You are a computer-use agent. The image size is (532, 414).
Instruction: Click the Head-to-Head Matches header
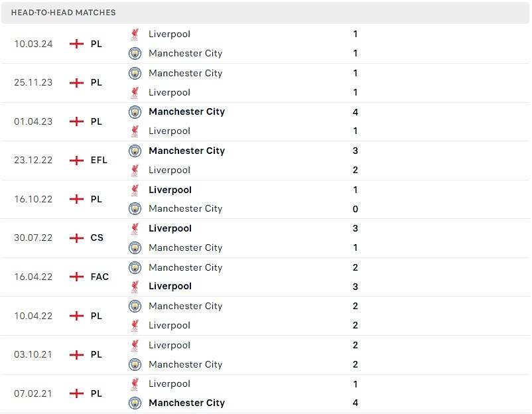tap(265, 13)
